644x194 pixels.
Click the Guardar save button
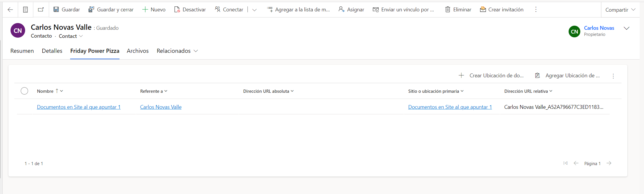coord(67,10)
